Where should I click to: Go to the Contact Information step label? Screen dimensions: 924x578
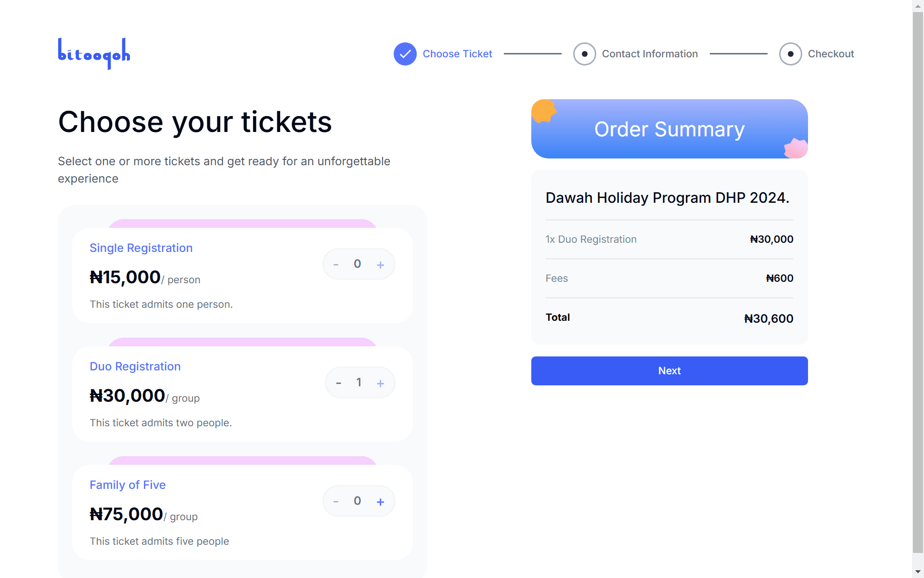pyautogui.click(x=650, y=54)
